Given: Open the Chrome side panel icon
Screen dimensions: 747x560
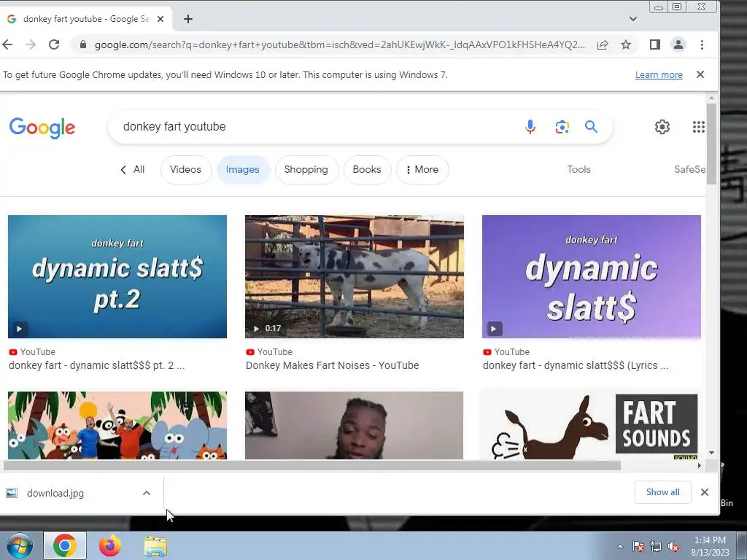Looking at the screenshot, I should (654, 44).
